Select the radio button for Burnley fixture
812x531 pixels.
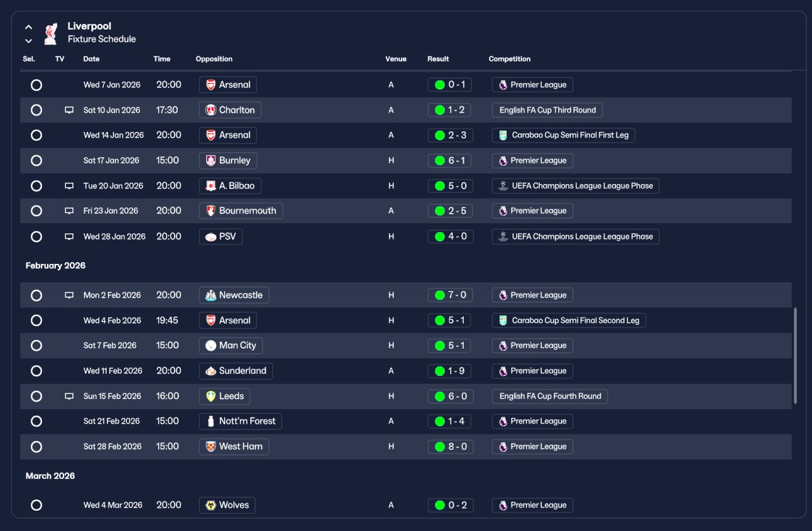tap(36, 161)
